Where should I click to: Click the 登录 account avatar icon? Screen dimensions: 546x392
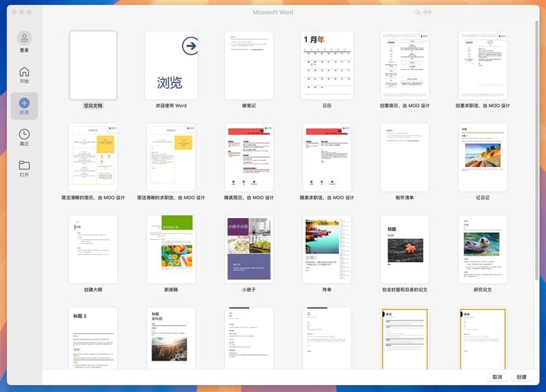pos(24,38)
